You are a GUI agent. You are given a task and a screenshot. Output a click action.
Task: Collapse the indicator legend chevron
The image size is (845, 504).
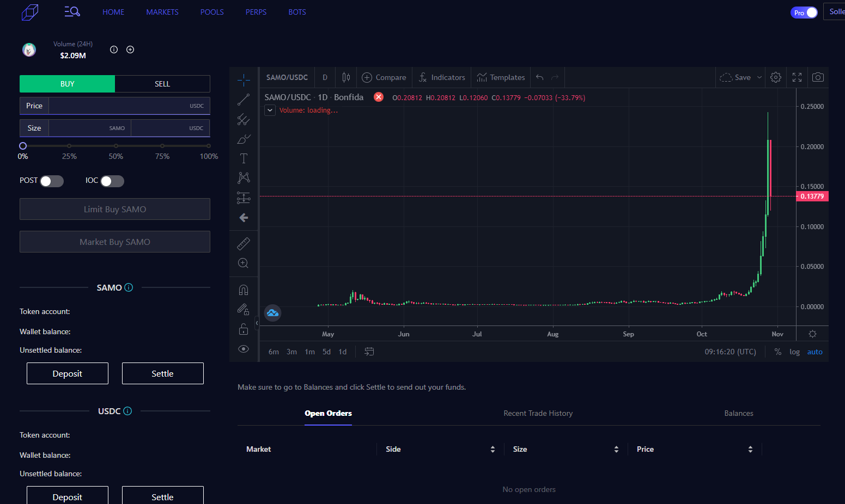[x=270, y=110]
